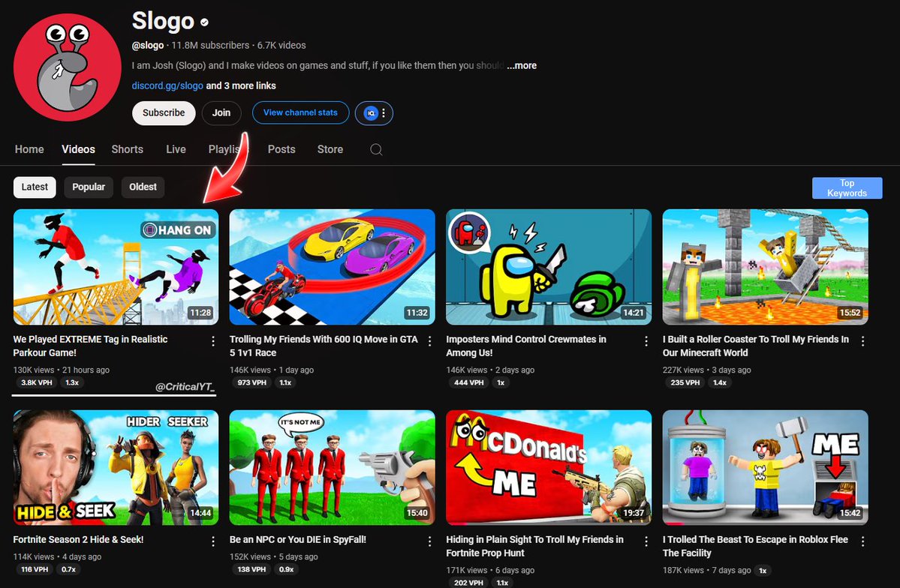The image size is (900, 588).
Task: Click the '@slogo' channel handle
Action: 148,45
